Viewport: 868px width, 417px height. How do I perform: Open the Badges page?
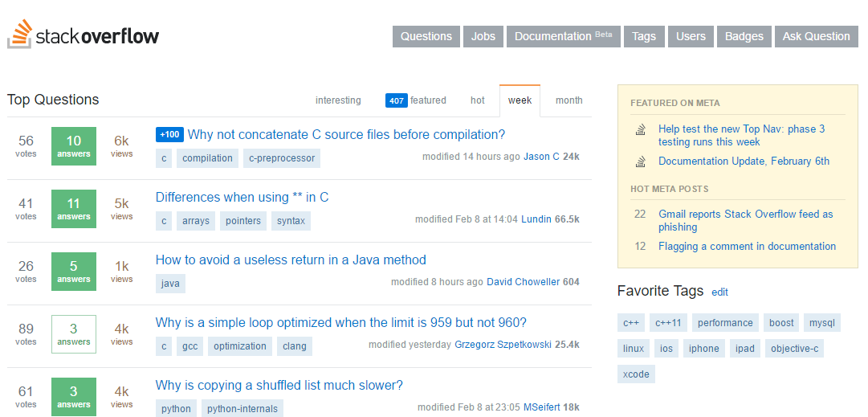click(744, 36)
